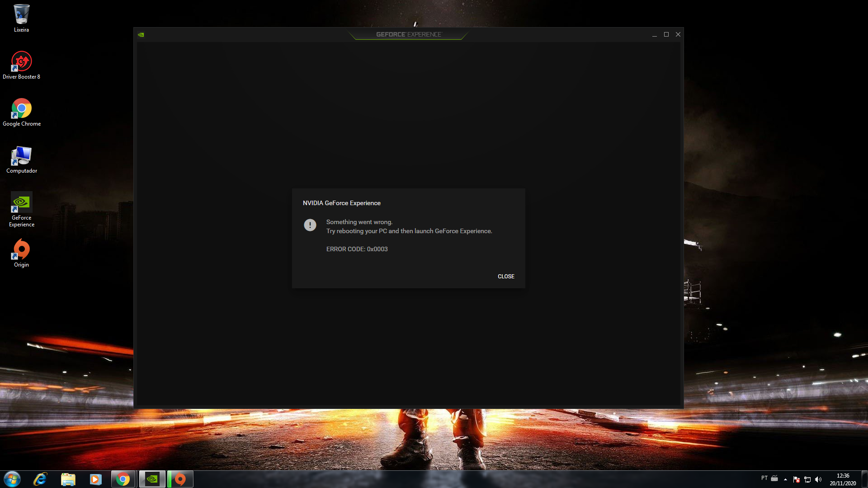Select Driver Booster 8 desktop shortcut

(x=21, y=65)
